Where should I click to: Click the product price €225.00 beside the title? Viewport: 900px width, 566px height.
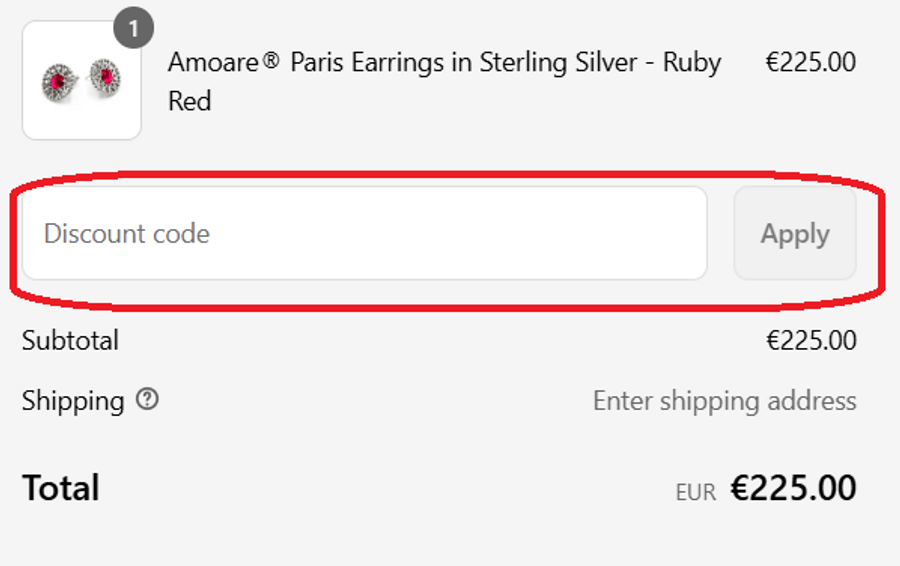810,62
